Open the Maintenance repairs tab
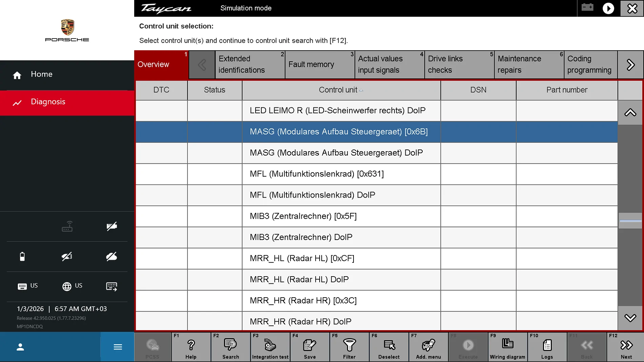Image resolution: width=644 pixels, height=362 pixels. point(529,64)
